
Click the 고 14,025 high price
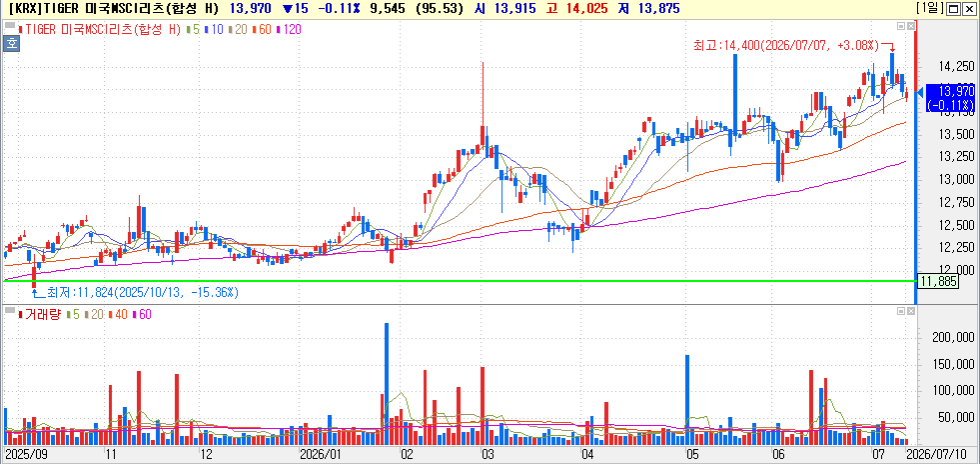[578, 9]
